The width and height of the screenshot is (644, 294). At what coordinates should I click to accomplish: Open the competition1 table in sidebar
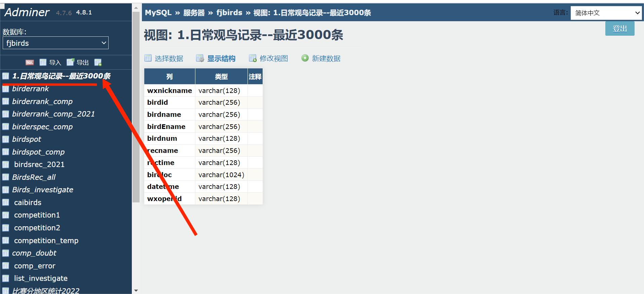tap(37, 215)
